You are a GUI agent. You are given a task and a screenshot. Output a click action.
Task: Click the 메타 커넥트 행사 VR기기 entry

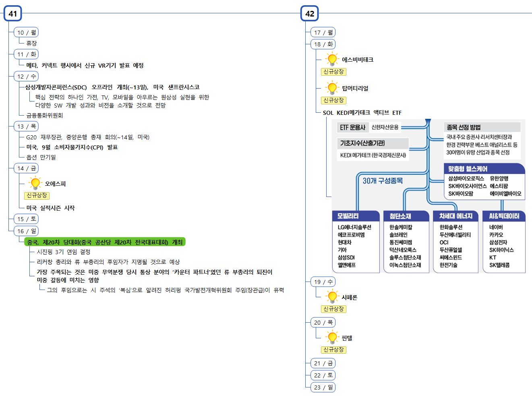pyautogui.click(x=85, y=65)
